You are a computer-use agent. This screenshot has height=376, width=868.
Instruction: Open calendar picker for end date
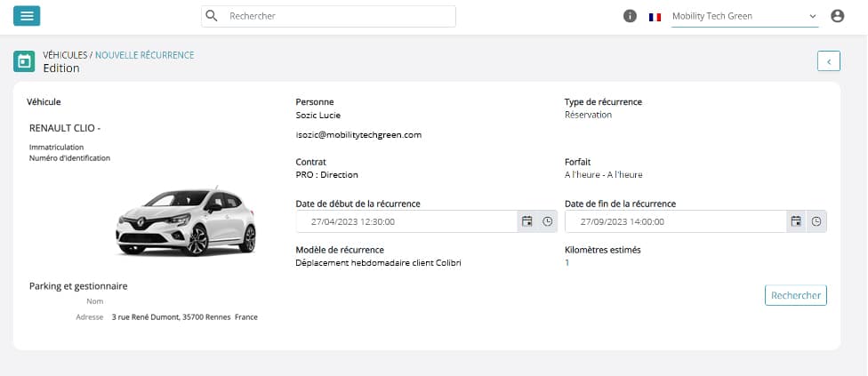[x=796, y=221]
